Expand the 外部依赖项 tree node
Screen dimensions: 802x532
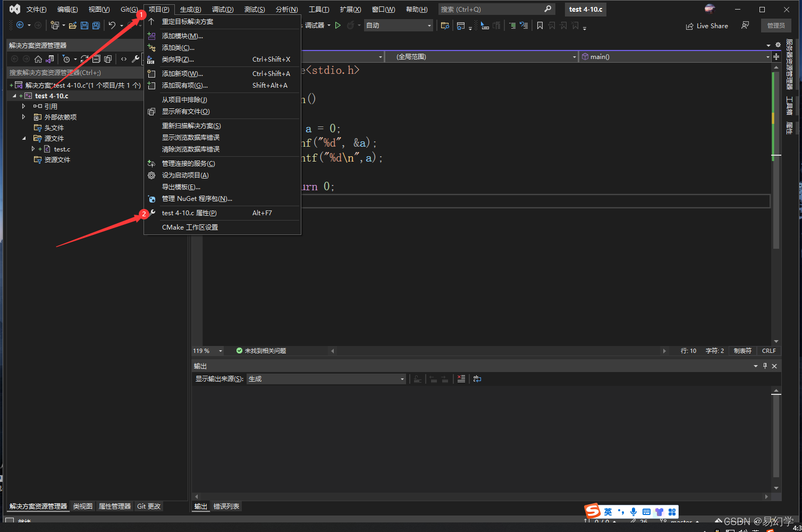click(23, 117)
